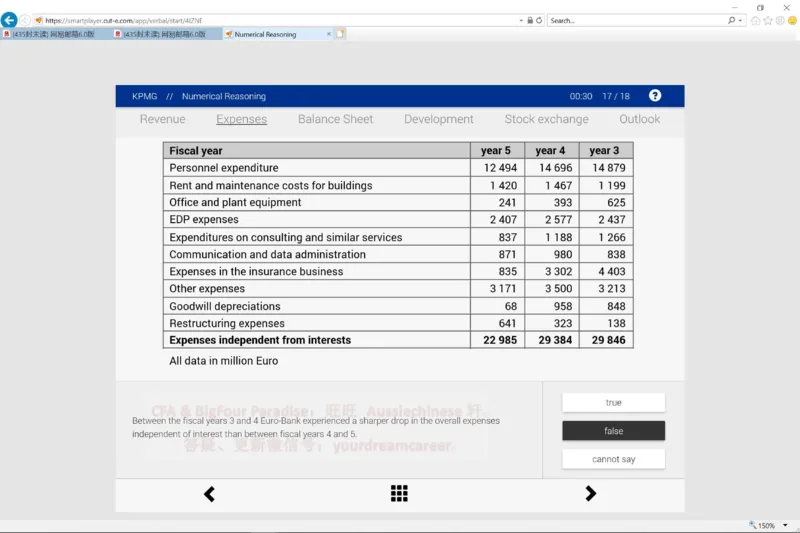The height and width of the screenshot is (533, 800).
Task: Click the zoom level magnifier icon
Action: tap(752, 525)
